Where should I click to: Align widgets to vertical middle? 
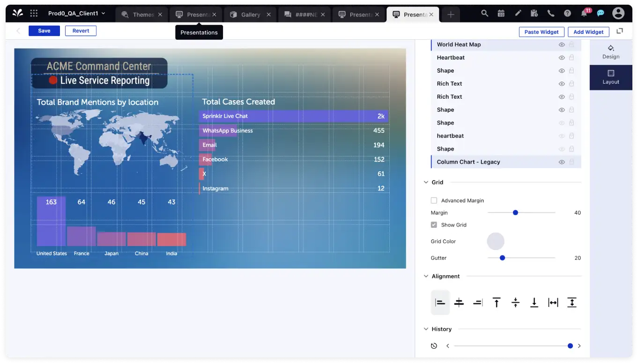pos(515,303)
